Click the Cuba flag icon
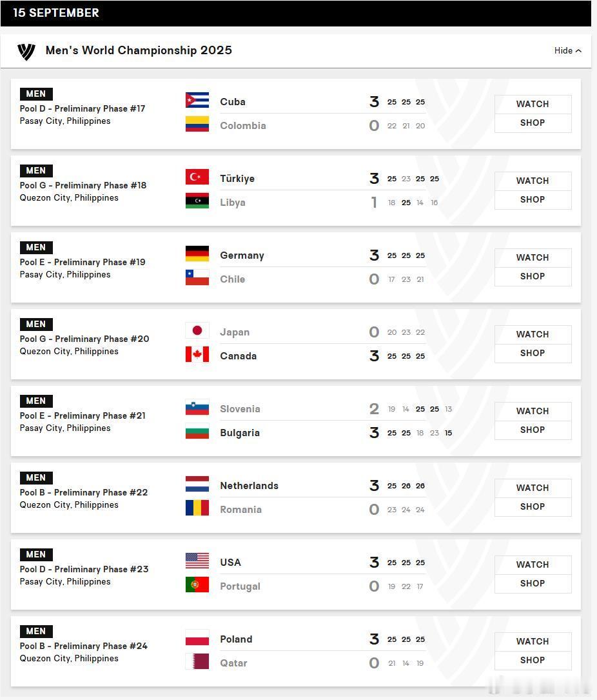The image size is (597, 700). click(197, 100)
